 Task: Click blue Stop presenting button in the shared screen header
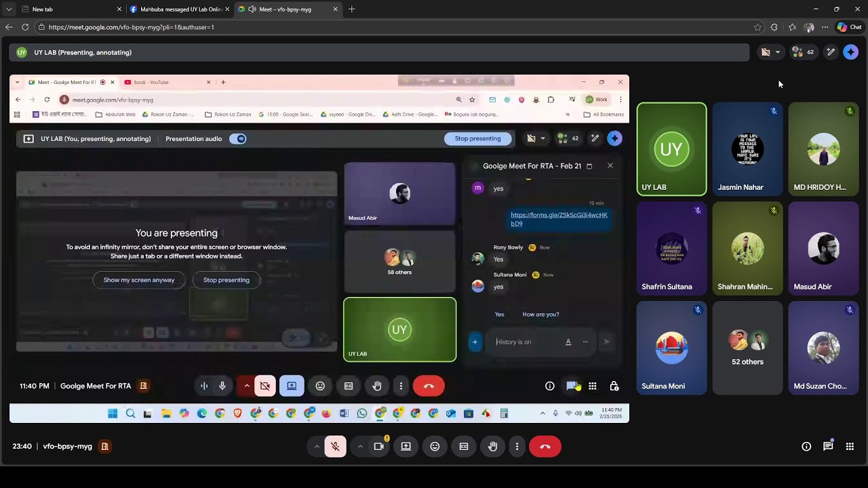477,138
